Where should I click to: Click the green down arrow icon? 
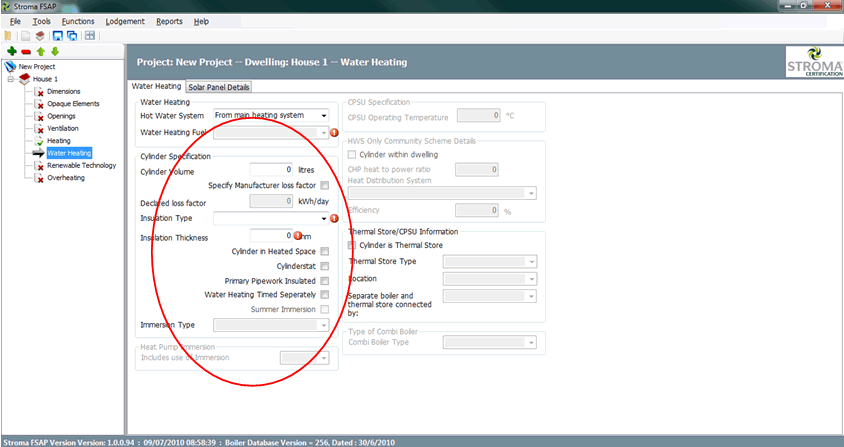click(x=54, y=52)
